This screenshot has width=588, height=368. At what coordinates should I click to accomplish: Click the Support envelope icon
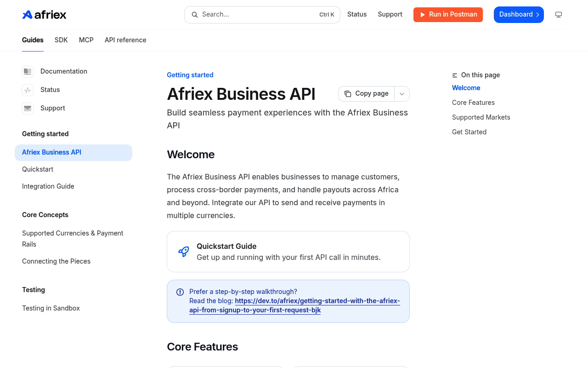pos(28,108)
